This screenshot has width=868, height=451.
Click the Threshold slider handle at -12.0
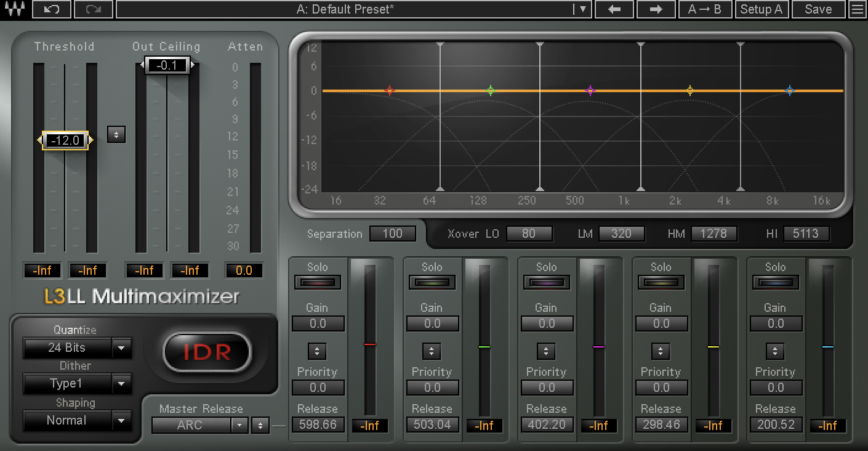coord(65,140)
